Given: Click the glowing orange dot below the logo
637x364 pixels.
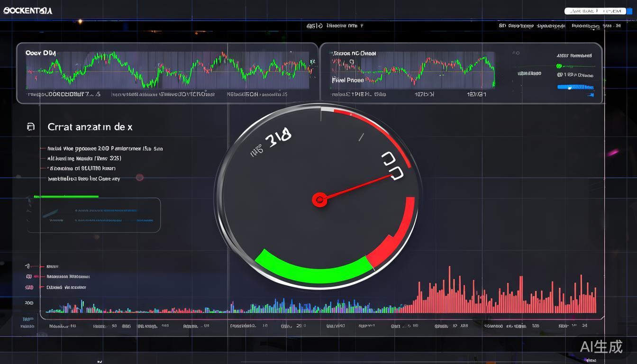Looking at the screenshot, I should click(x=80, y=21).
